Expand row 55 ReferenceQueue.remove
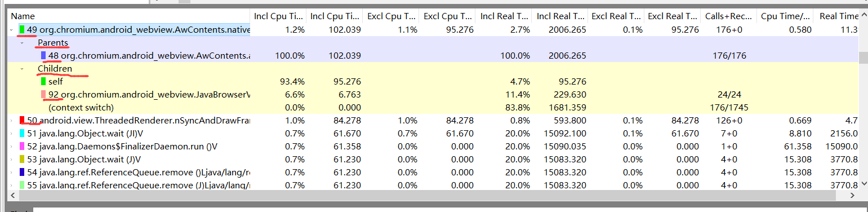Viewport: 868px width, 212px height. [12, 185]
